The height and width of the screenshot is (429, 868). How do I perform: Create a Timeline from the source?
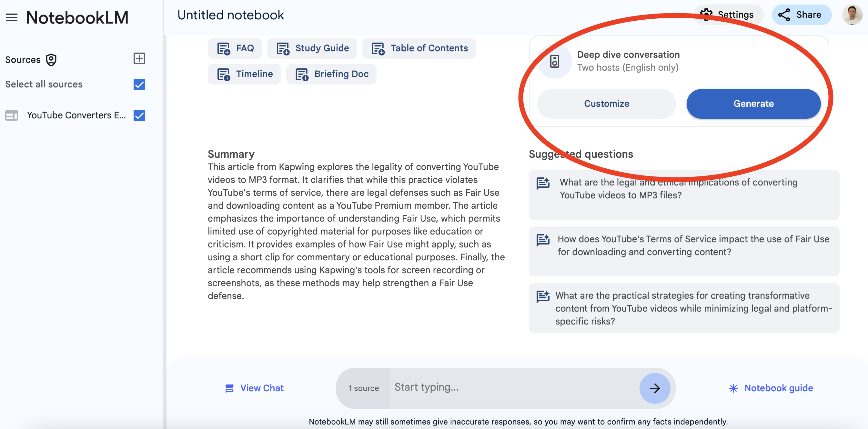point(244,74)
